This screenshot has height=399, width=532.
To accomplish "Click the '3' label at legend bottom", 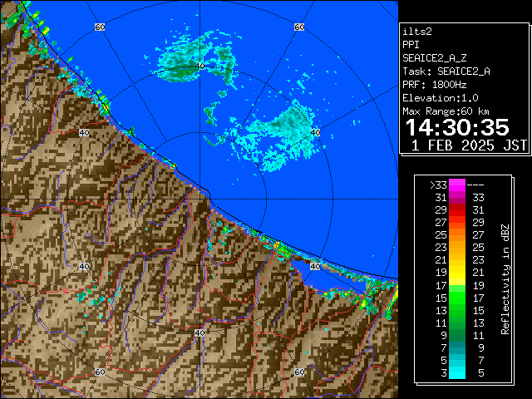I will click(444, 373).
